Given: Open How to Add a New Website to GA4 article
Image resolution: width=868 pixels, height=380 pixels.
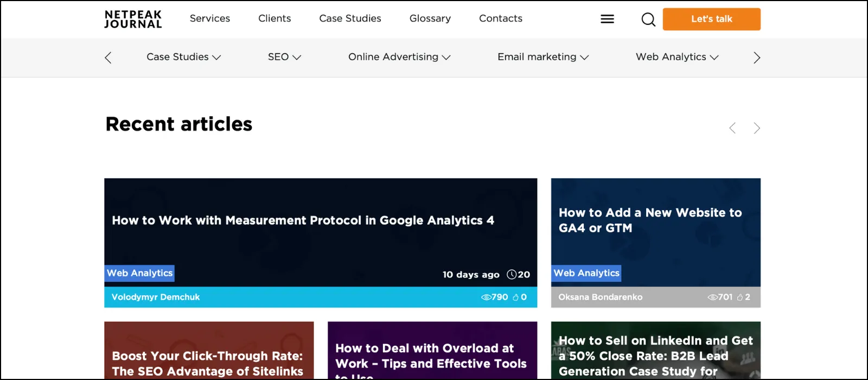Looking at the screenshot, I should [x=650, y=220].
